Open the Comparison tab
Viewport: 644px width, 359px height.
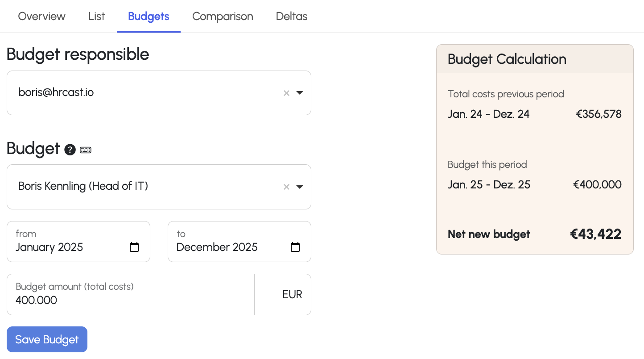click(223, 17)
